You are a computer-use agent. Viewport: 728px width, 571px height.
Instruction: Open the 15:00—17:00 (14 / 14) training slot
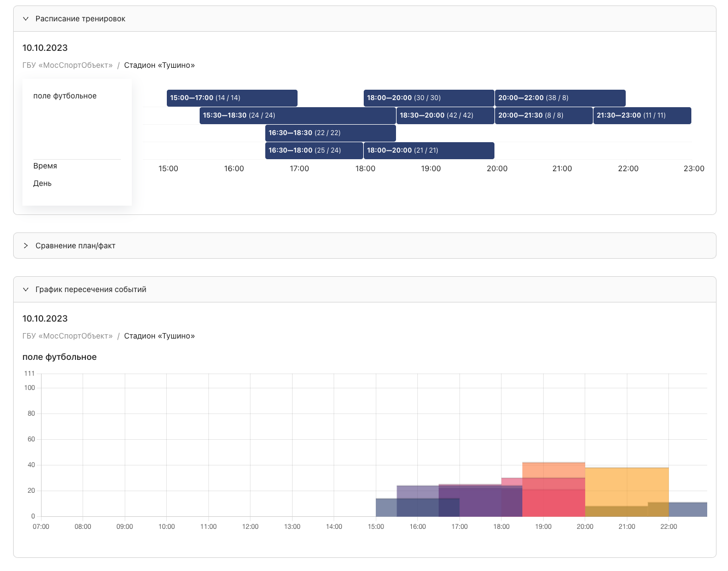(x=232, y=98)
